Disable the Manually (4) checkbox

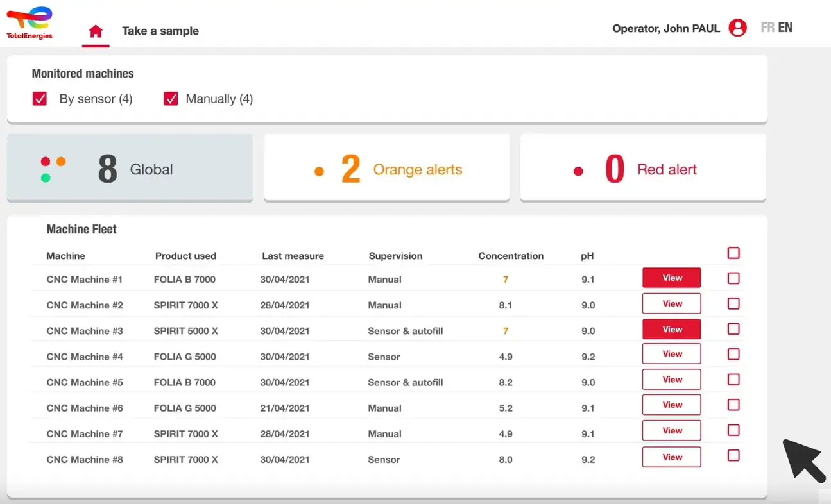pyautogui.click(x=170, y=99)
